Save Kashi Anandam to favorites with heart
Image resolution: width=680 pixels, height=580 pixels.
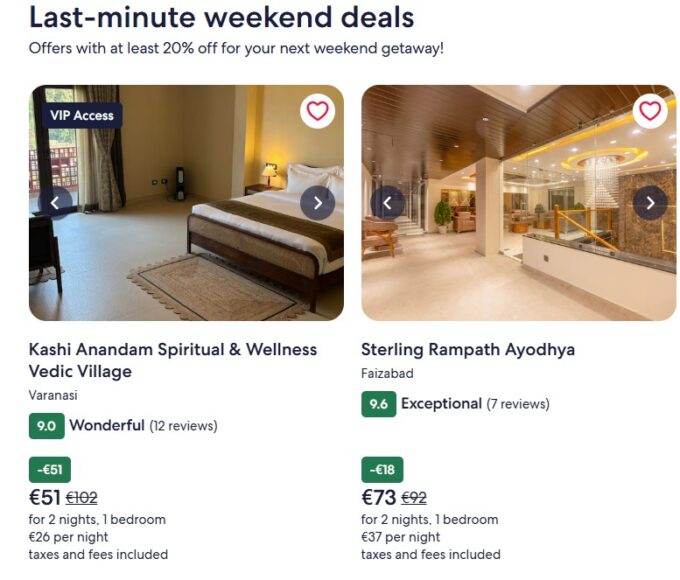317,111
